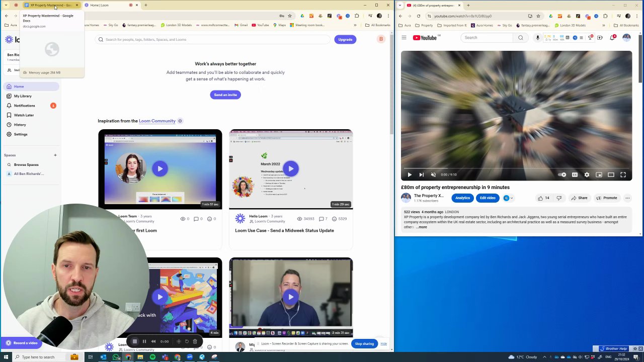Viewport: 644px width, 362px height.
Task: Click the reactions emoji icon on Hello Loom card
Action: 335,219
